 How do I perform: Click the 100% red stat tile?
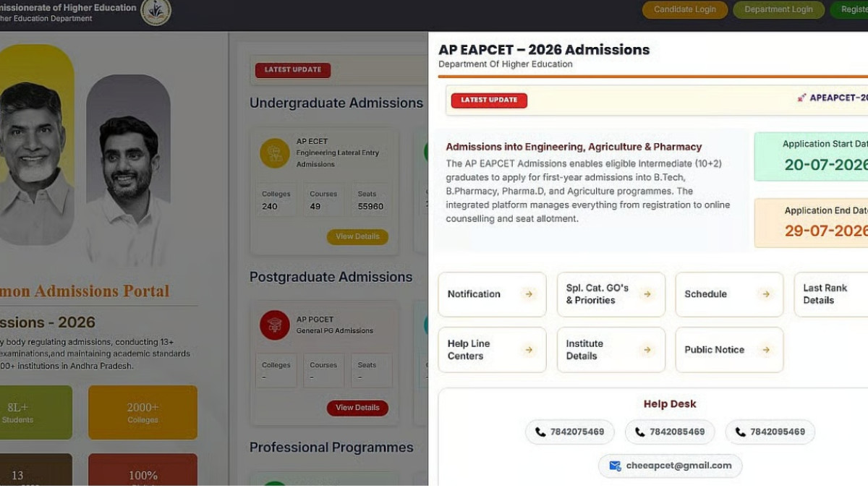[142, 470]
